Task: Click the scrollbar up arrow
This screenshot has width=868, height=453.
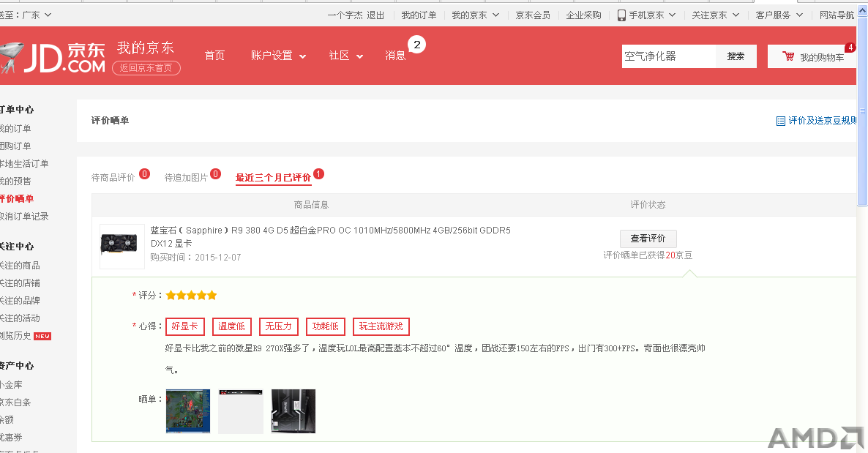Action: (x=862, y=10)
